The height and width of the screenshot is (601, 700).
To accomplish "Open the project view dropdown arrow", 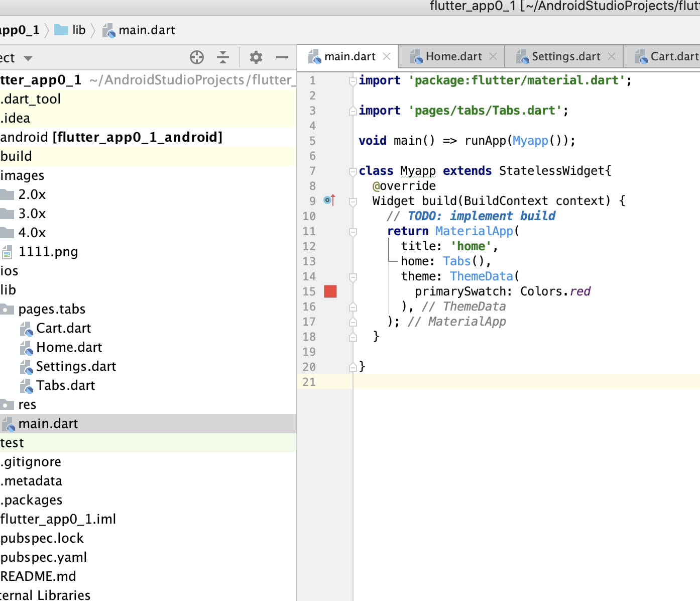I will click(28, 58).
